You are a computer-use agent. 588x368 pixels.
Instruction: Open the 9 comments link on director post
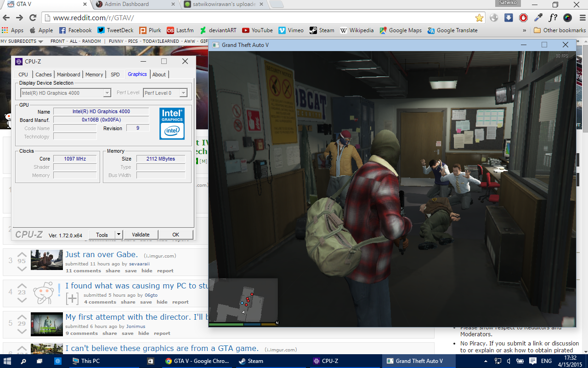(x=82, y=333)
